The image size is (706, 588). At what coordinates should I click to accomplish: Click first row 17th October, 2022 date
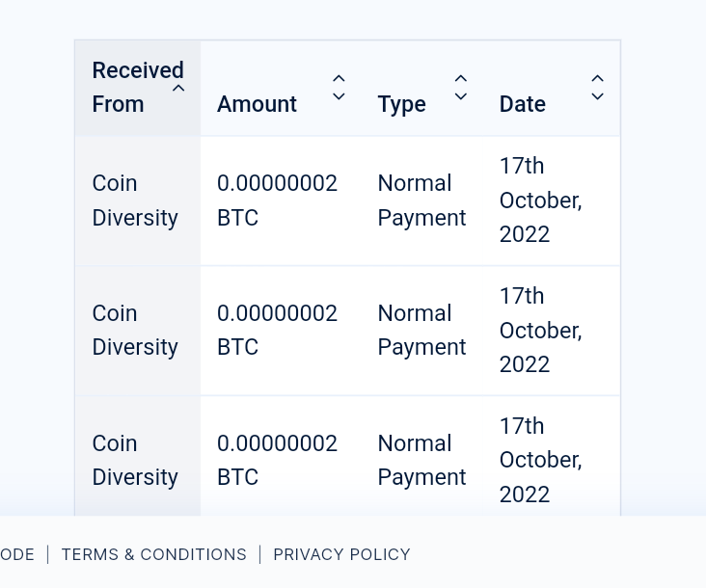click(540, 200)
